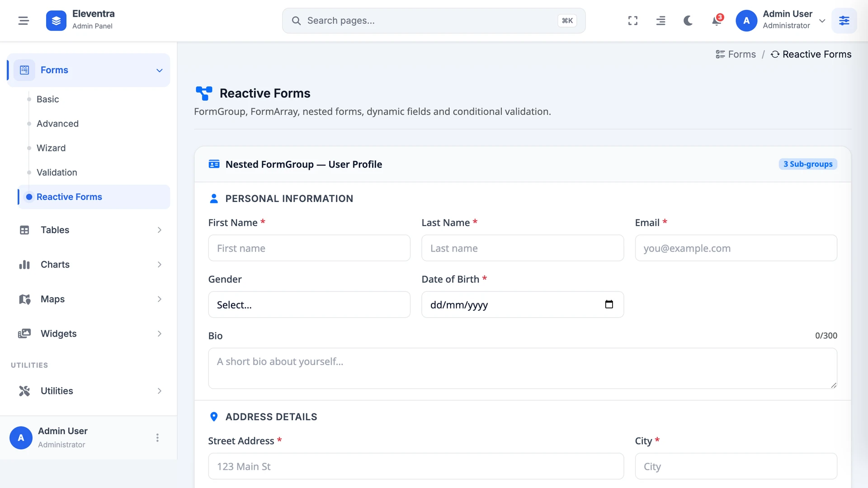The image size is (868, 488).
Task: Click the Tables grid icon
Action: pos(24,230)
